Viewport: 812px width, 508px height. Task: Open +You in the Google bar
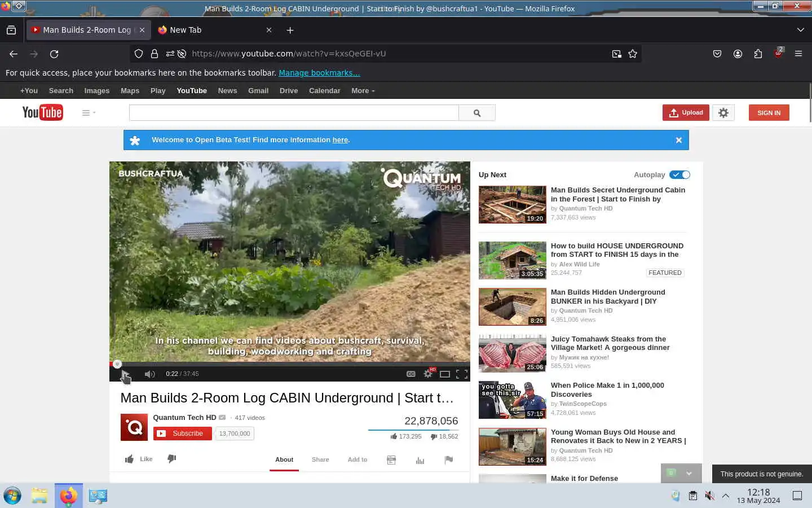(29, 91)
